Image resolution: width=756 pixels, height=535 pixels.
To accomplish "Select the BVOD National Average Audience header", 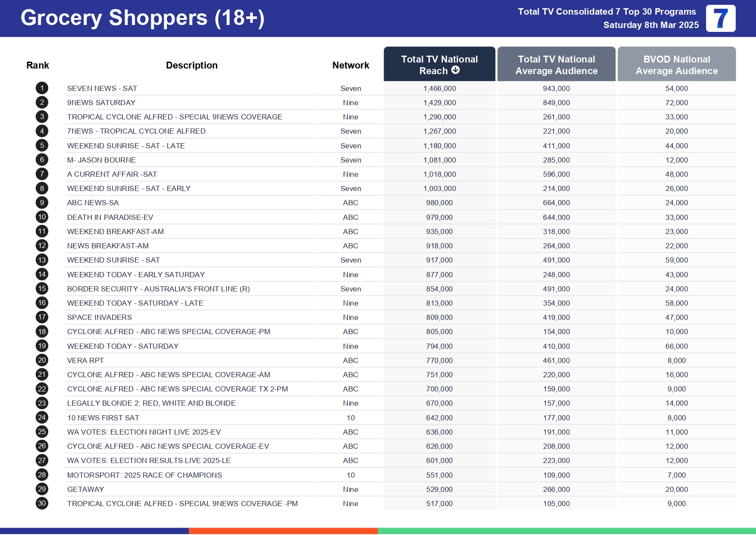I will (x=676, y=65).
